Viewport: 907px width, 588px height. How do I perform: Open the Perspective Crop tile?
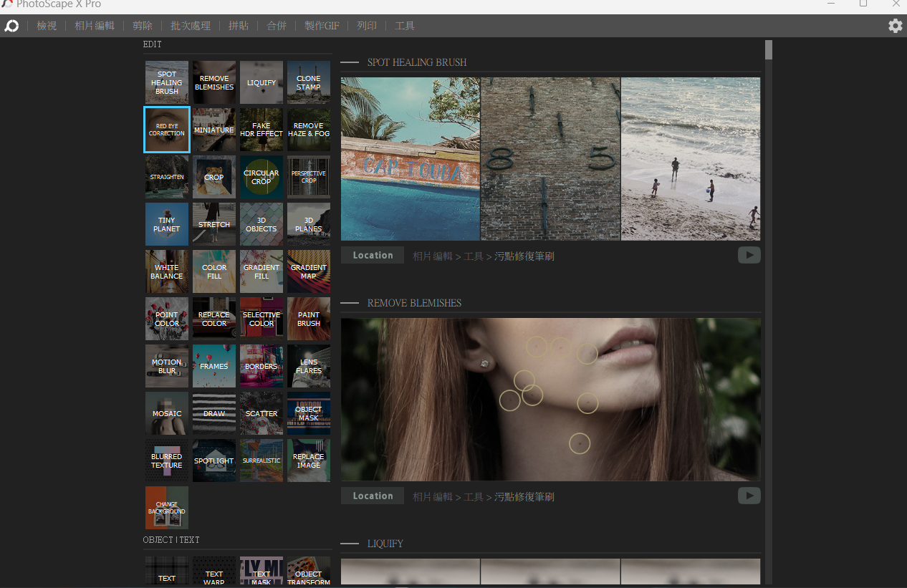(x=309, y=177)
